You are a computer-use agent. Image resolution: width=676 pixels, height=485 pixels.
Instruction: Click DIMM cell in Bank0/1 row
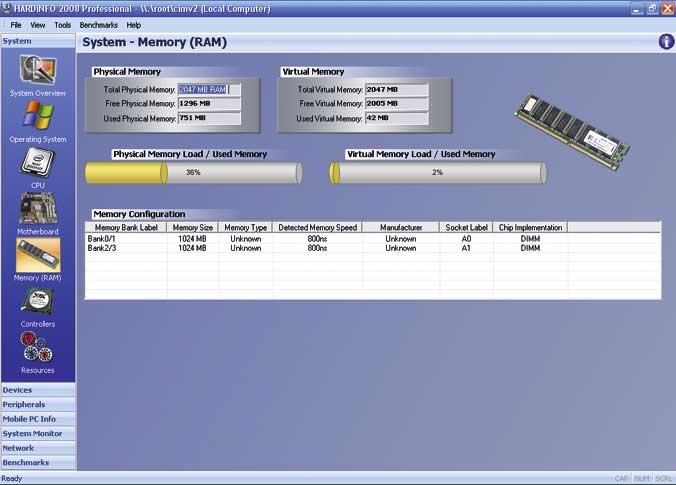pyautogui.click(x=530, y=238)
